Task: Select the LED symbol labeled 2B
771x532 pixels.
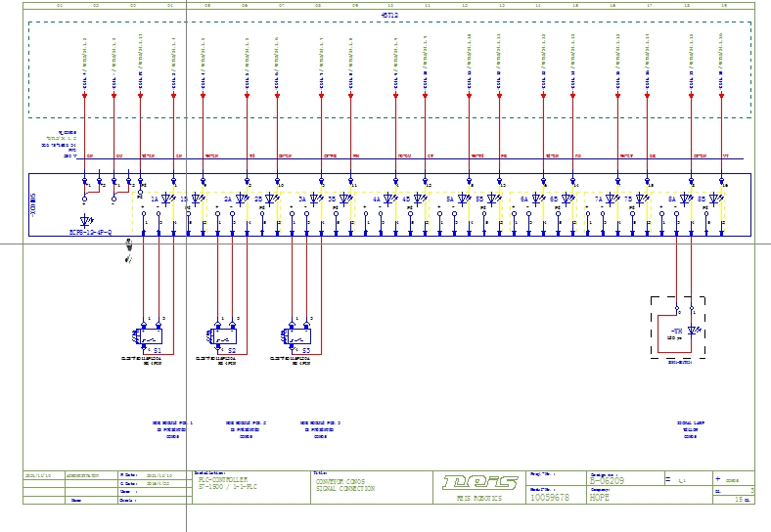Action: point(271,199)
